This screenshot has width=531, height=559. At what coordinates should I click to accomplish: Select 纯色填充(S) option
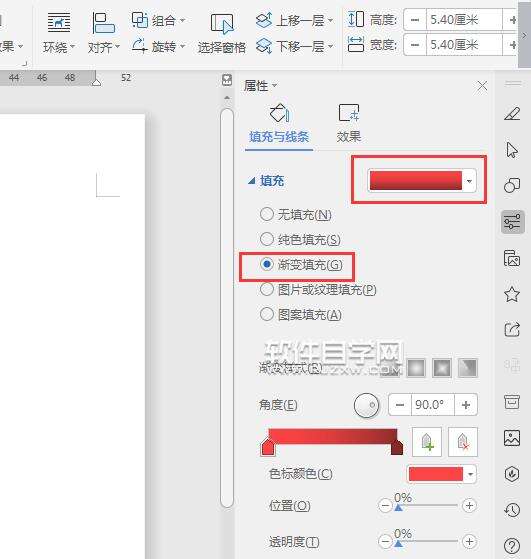click(300, 240)
